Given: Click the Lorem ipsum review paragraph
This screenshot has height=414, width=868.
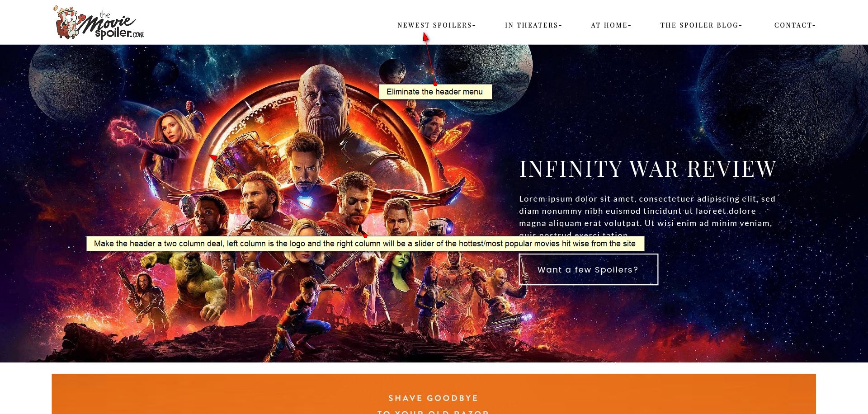Looking at the screenshot, I should 647,216.
